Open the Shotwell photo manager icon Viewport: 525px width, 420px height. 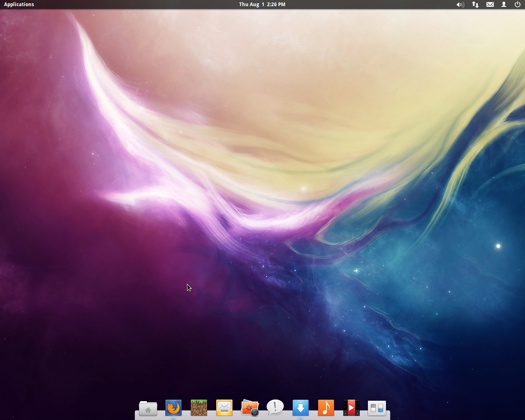tap(250, 408)
